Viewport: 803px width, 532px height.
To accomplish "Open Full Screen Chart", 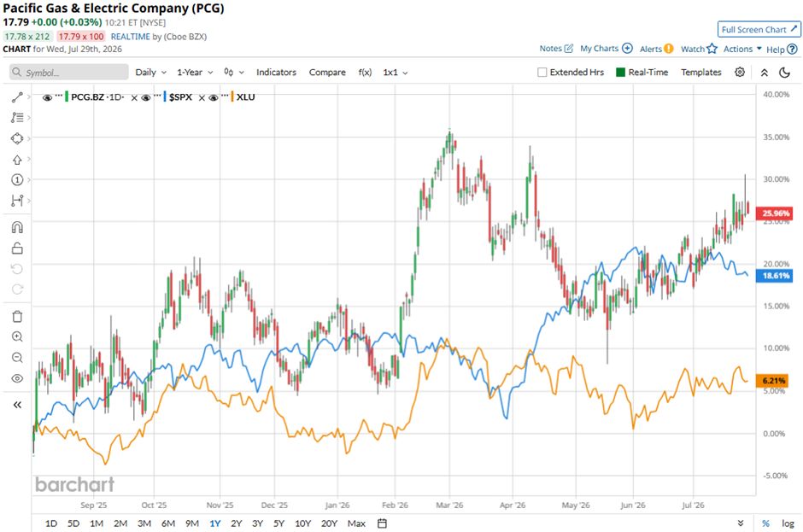I will pos(759,29).
